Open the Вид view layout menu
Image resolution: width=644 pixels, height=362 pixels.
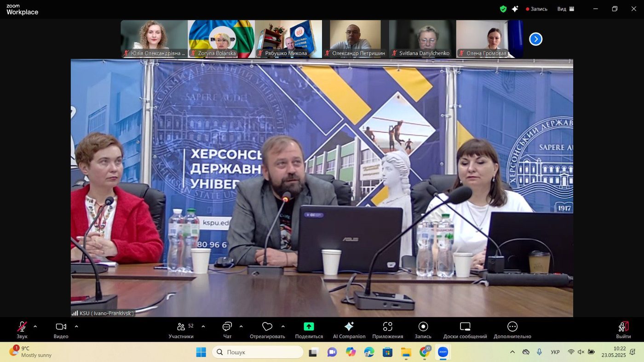pos(566,9)
